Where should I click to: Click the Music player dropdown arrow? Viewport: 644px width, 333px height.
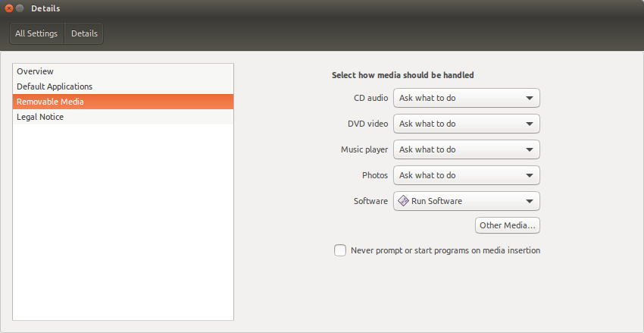530,149
